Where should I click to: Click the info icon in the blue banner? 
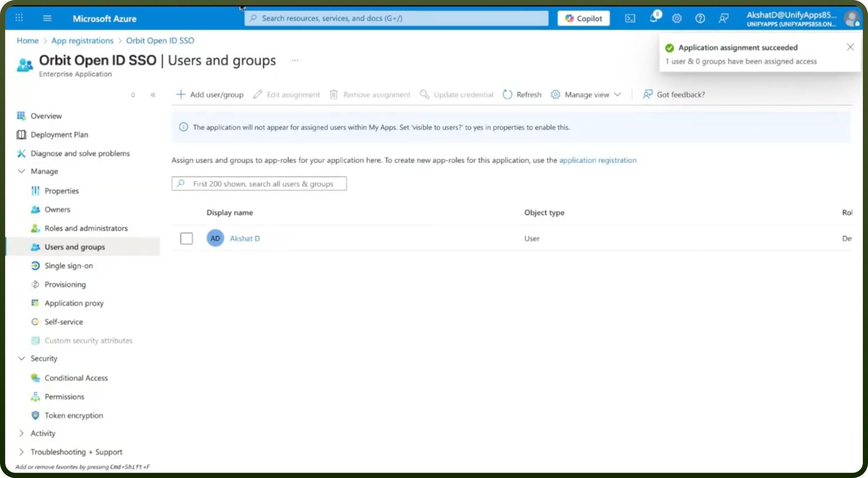[x=183, y=127]
